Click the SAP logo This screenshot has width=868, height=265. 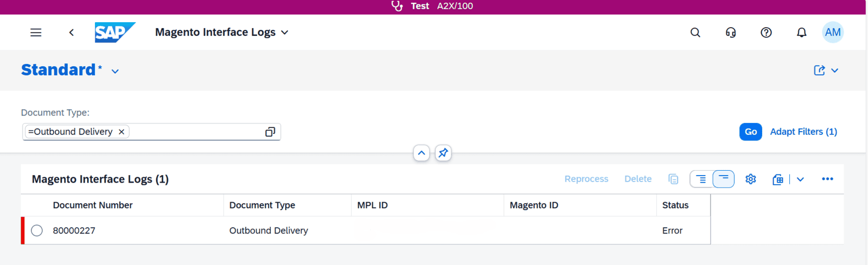pos(114,33)
